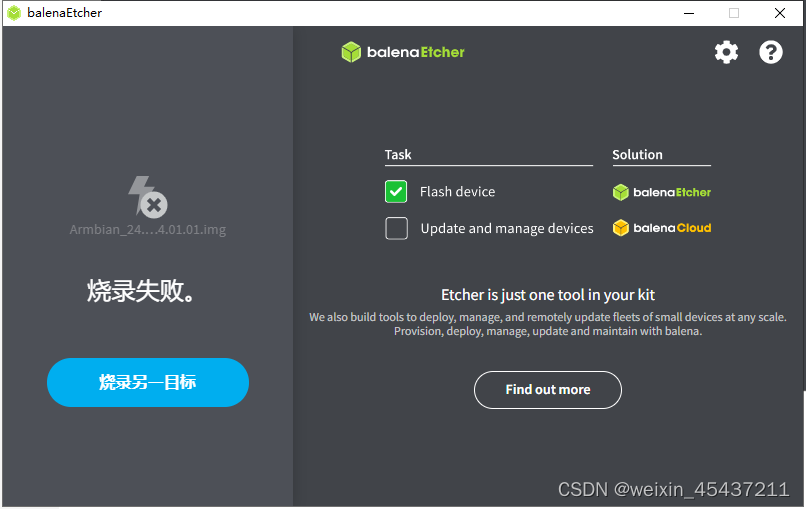Click the Armbian image file name
The height and width of the screenshot is (509, 806).
coord(148,229)
